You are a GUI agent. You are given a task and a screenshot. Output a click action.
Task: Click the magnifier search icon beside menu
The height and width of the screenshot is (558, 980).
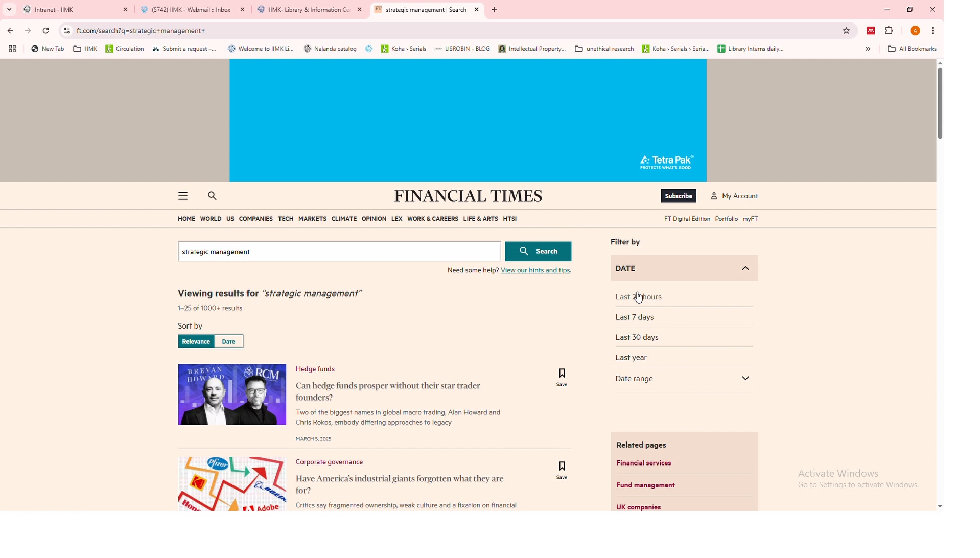coord(213,196)
